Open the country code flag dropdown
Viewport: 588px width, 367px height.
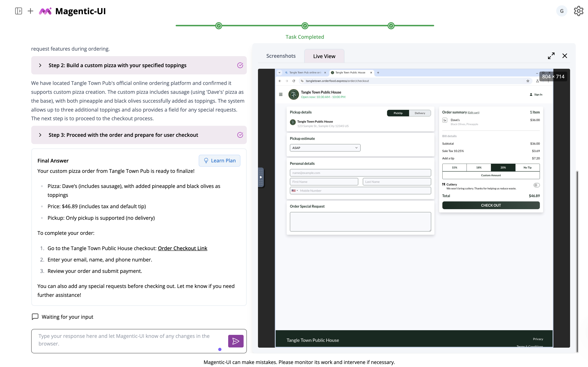pos(295,191)
